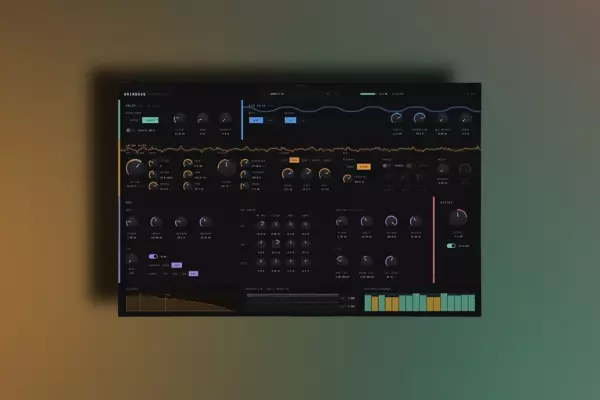Click the first knob in the green-bar section
The height and width of the screenshot is (400, 600).
click(x=179, y=119)
